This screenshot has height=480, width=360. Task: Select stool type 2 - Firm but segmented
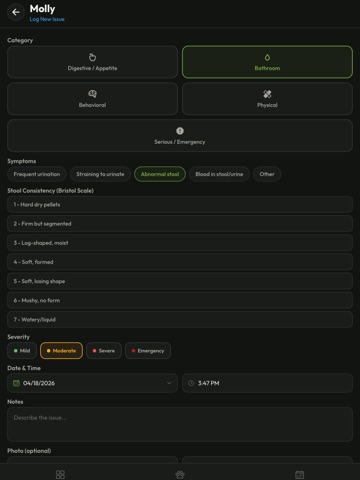(180, 224)
